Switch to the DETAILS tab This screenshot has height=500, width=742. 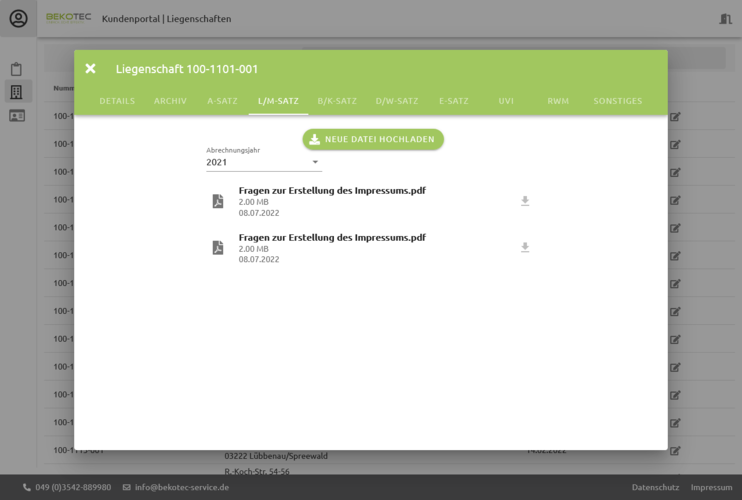click(117, 101)
